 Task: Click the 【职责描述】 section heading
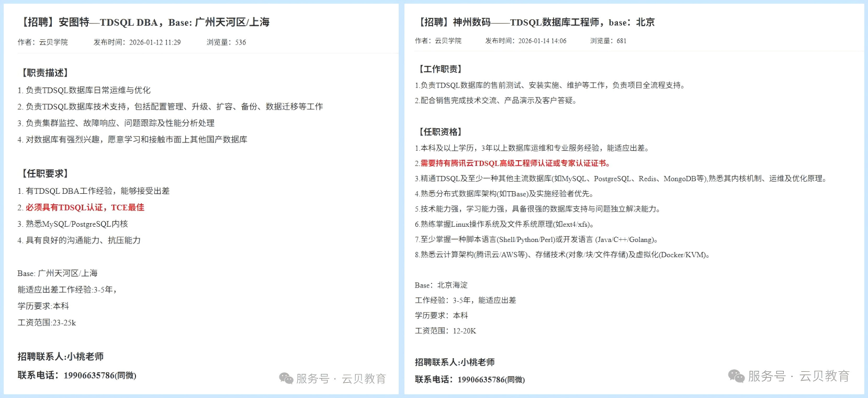(45, 73)
